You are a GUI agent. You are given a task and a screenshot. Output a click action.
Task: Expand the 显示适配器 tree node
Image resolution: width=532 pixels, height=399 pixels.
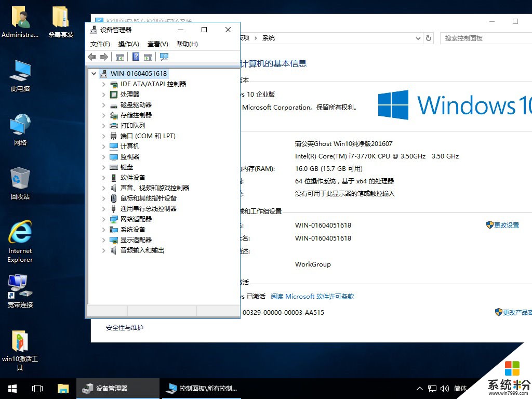[x=104, y=240]
